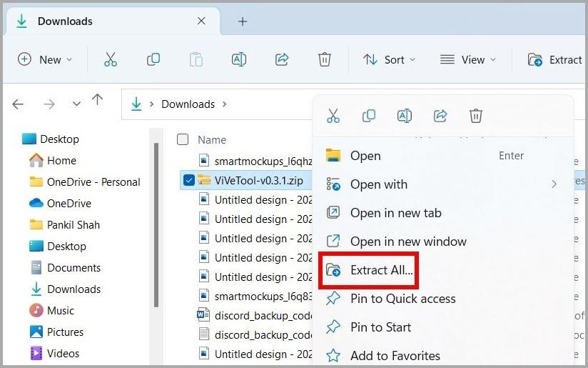Screen dimensions: 588x368
Task: Open recent locations chevron dropdown
Action: (76, 104)
